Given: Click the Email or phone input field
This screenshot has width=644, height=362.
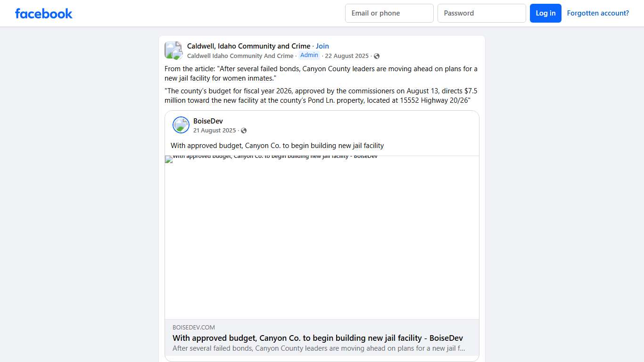Looking at the screenshot, I should (x=389, y=13).
